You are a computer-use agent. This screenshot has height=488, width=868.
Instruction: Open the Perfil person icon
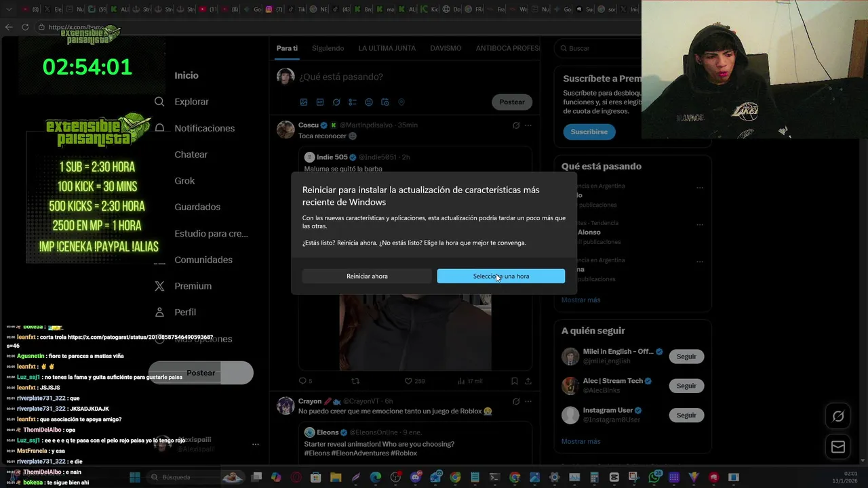[x=159, y=312]
